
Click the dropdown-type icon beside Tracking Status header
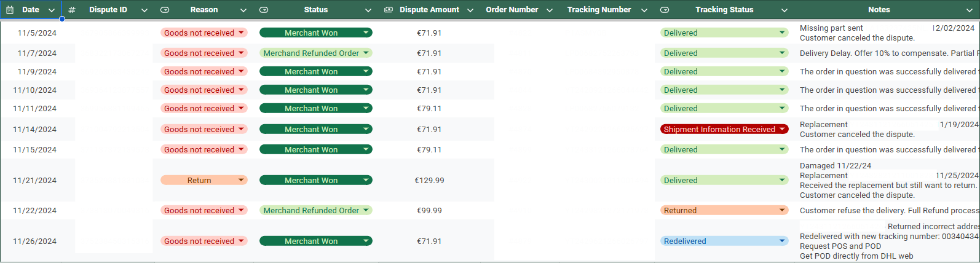coord(665,10)
